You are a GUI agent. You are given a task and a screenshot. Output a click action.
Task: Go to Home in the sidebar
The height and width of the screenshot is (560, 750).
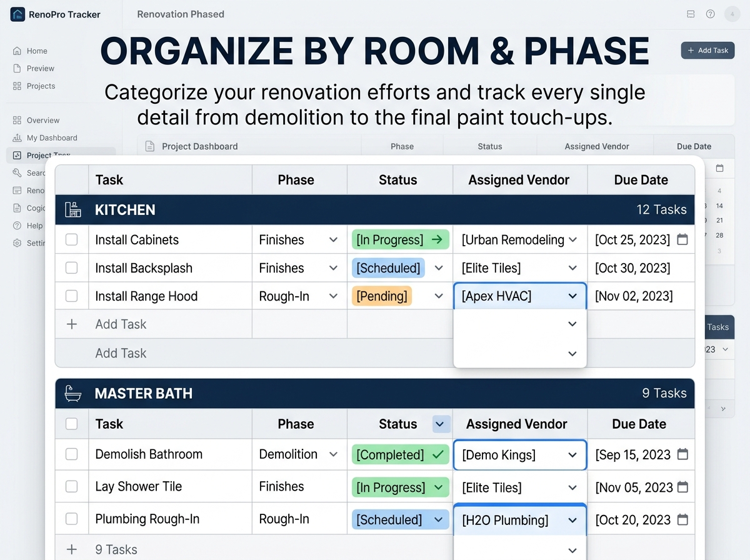pyautogui.click(x=36, y=51)
